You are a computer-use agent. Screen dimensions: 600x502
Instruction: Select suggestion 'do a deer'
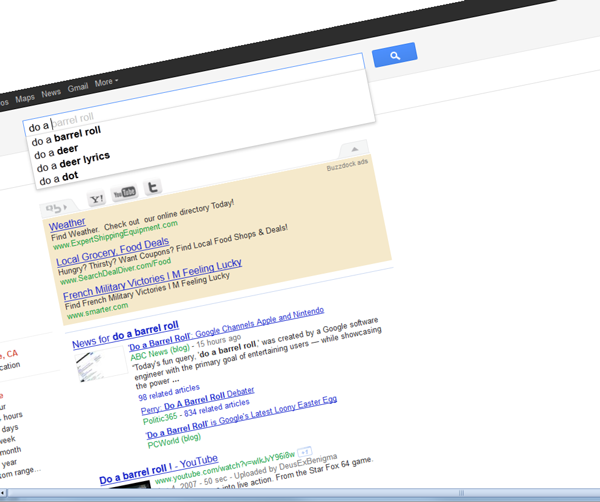coord(56,152)
